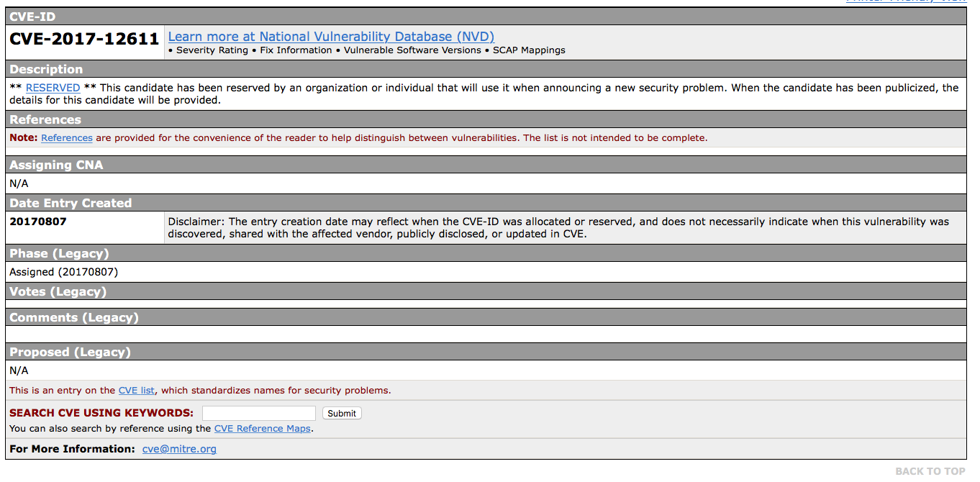Click the cve@mitre.org email link
The image size is (980, 482).
point(179,449)
